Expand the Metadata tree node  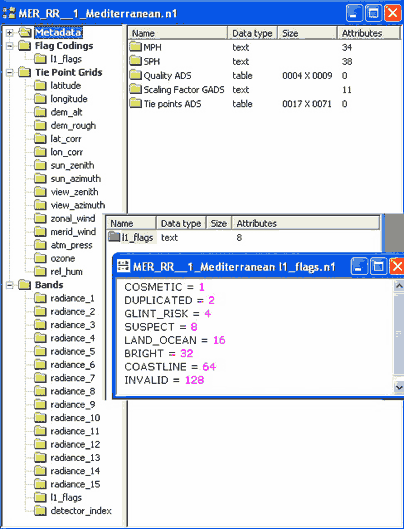coord(9,33)
